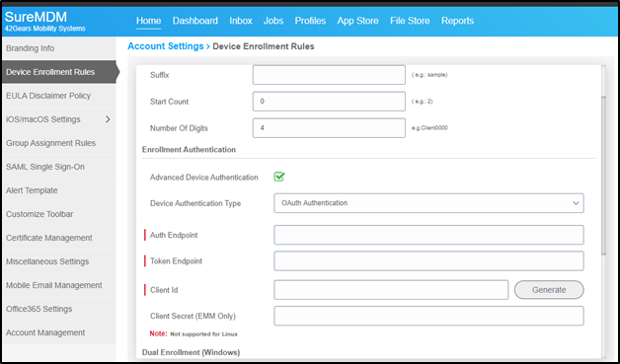620x364 pixels.
Task: Switch to the Profiles tab
Action: (310, 21)
